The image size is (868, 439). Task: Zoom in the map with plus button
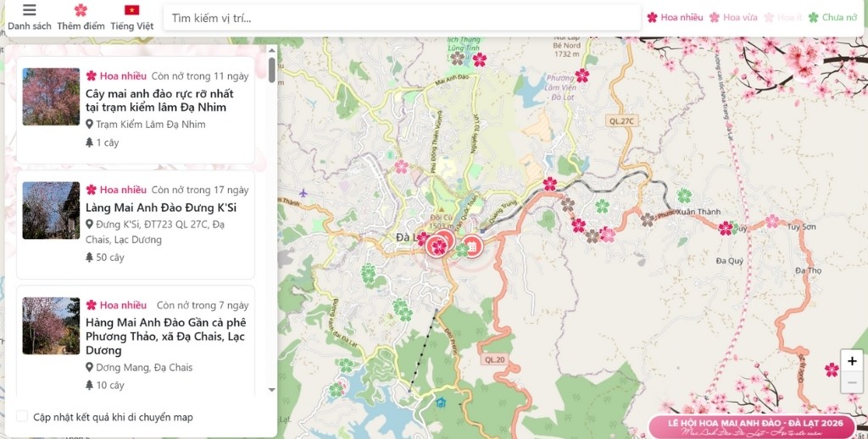(852, 361)
